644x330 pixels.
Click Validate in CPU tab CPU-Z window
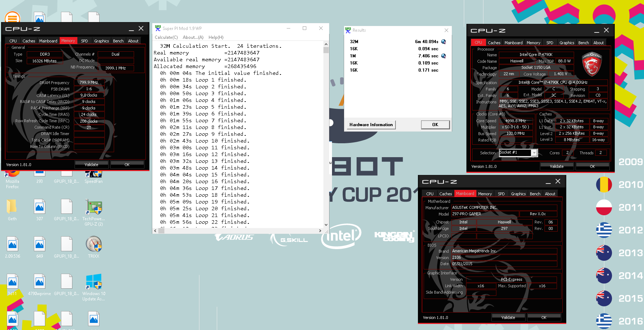(557, 166)
